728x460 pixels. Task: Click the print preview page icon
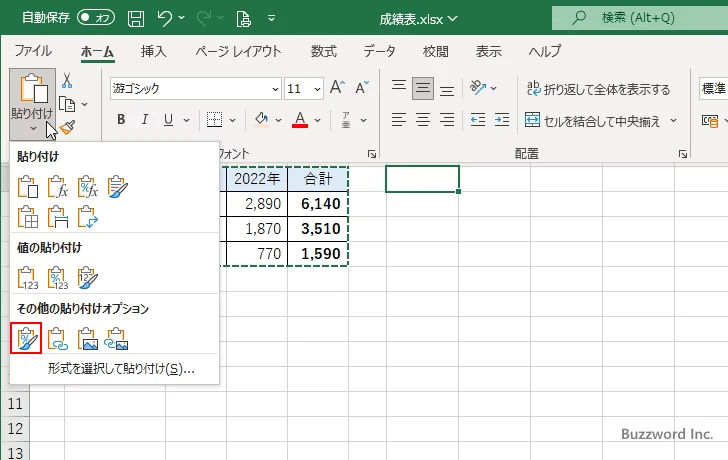tap(243, 19)
